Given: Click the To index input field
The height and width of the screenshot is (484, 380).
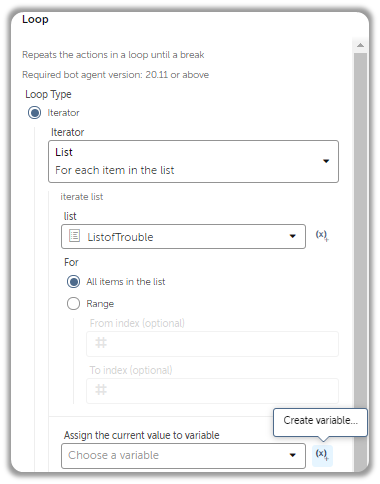Looking at the screenshot, I should click(212, 391).
